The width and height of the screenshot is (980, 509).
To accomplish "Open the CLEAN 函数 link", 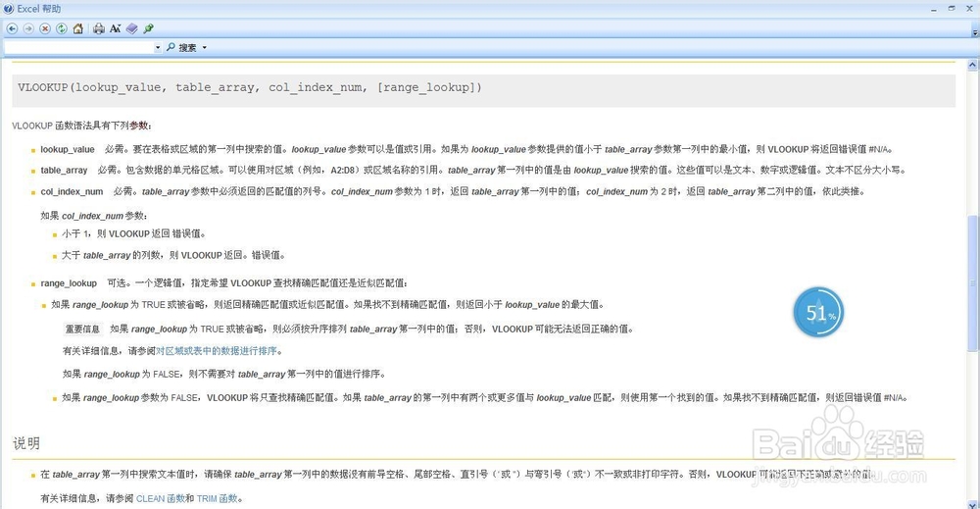I will 161,498.
